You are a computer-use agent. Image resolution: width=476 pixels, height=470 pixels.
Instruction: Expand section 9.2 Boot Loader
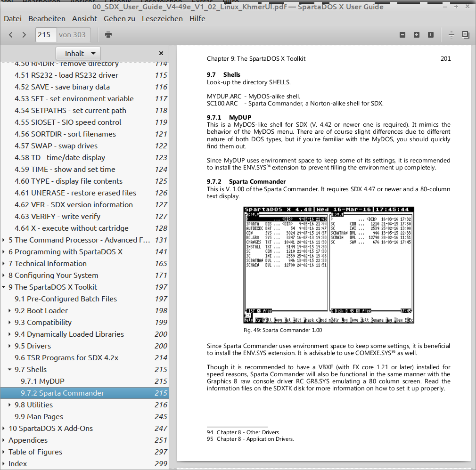coord(9,311)
